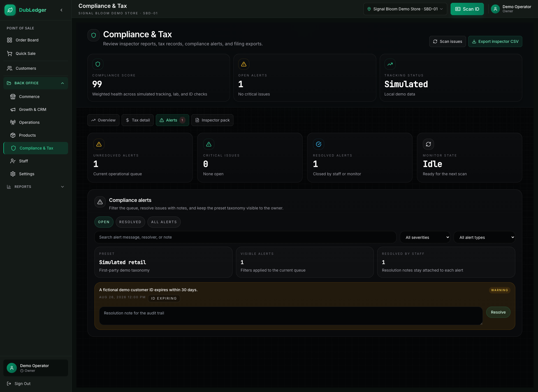Click AUG 26, 2026 12:00 PM timestamp
The width and height of the screenshot is (538, 392).
[122, 297]
